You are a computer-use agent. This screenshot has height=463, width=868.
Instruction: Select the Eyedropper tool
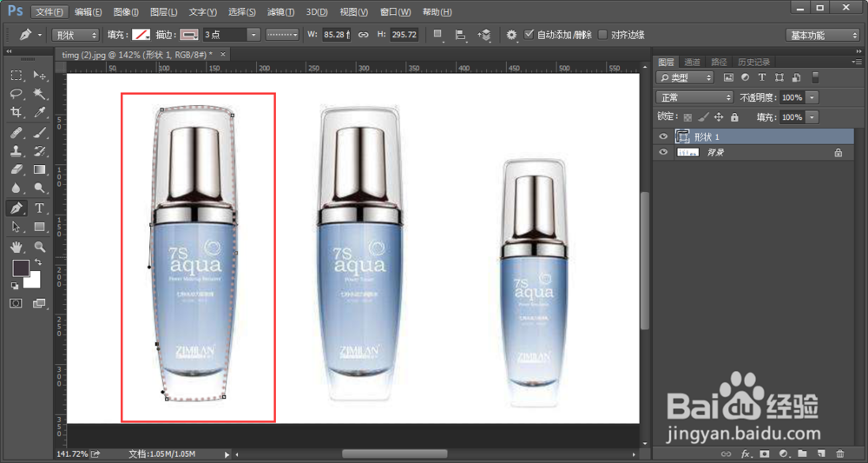(x=39, y=112)
